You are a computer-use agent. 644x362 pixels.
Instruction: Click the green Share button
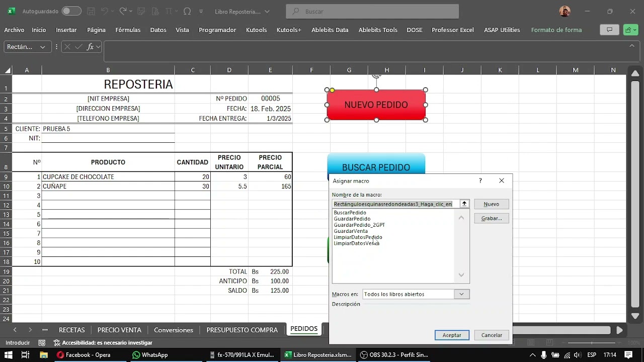(630, 30)
